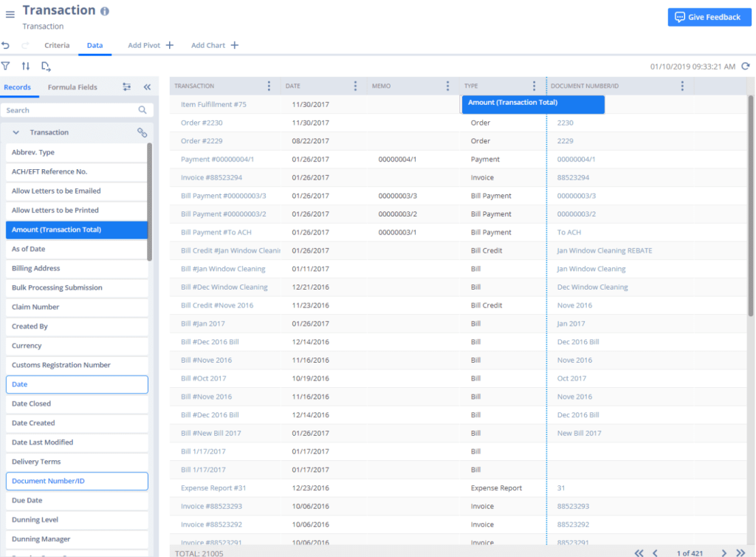
Task: Click document number 2229 cell
Action: (x=565, y=141)
